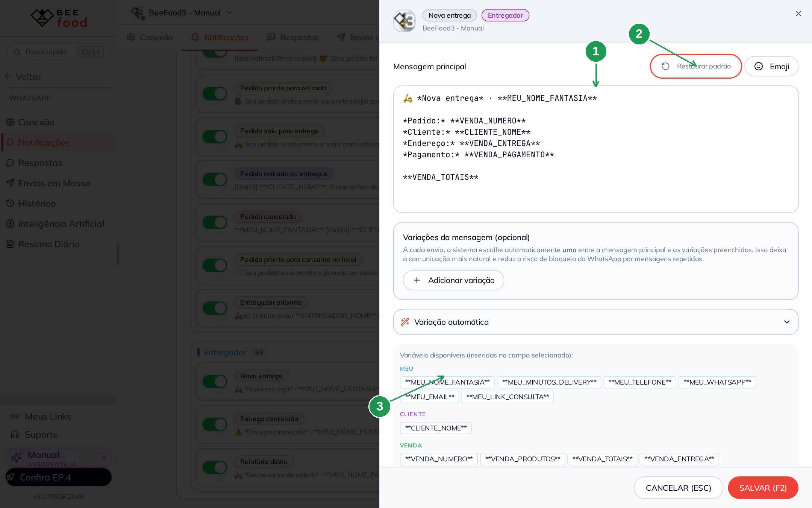Insert the **MEU_WHATSAPP** variable chip
The height and width of the screenshot is (508, 812).
pos(717,382)
